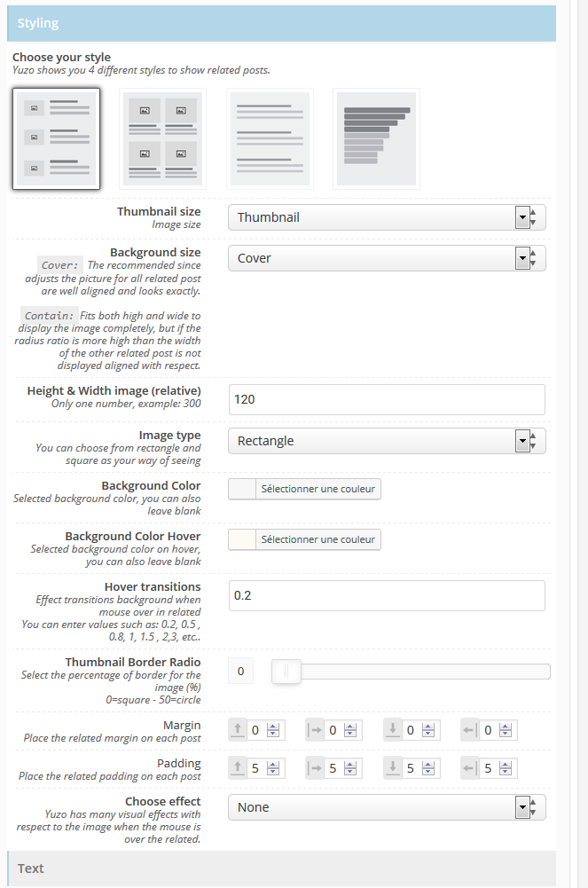Collapse the Styling section header

point(281,23)
